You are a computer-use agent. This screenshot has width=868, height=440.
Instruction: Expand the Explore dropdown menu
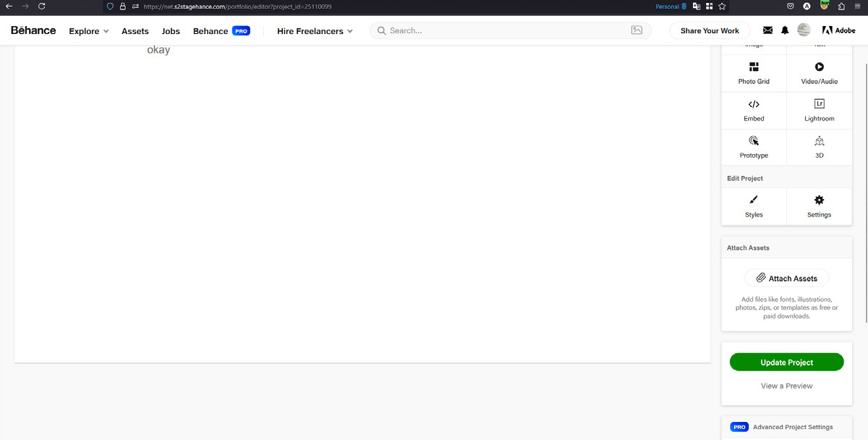coord(88,31)
